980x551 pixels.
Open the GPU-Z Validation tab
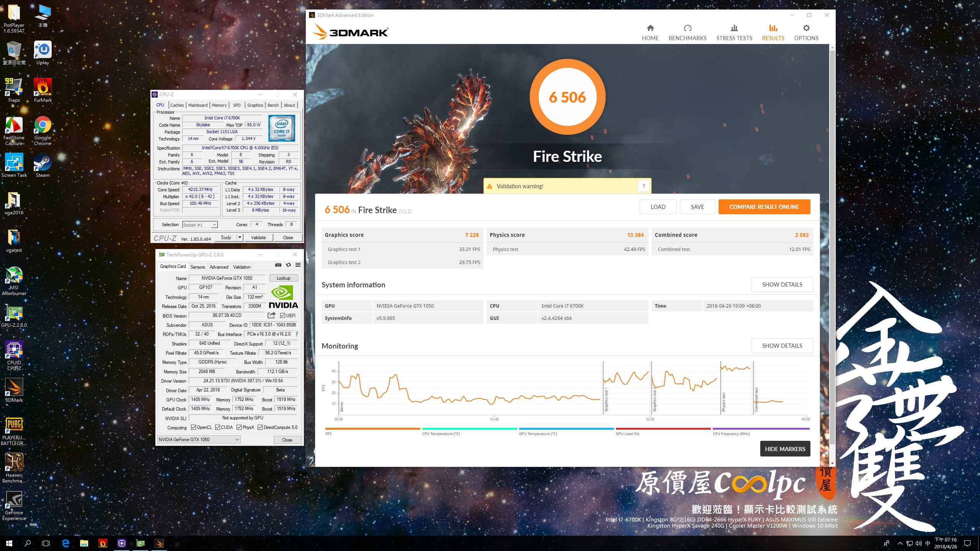[x=242, y=267]
